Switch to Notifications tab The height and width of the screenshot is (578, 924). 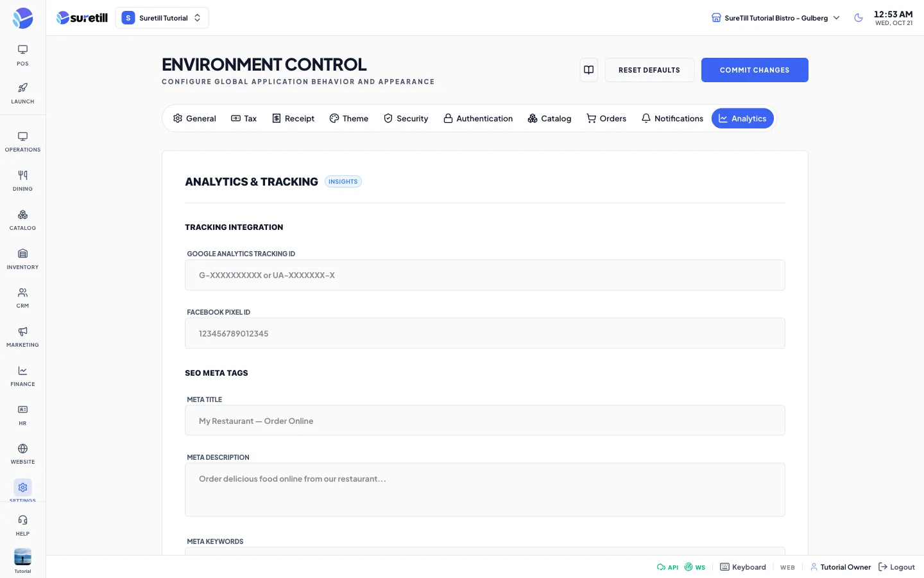[672, 118]
